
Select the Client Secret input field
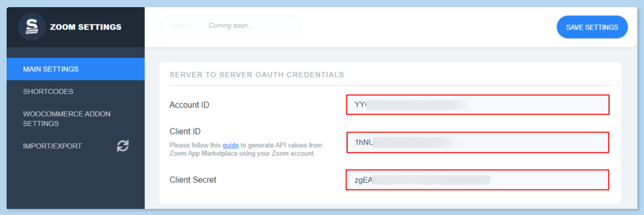[477, 180]
